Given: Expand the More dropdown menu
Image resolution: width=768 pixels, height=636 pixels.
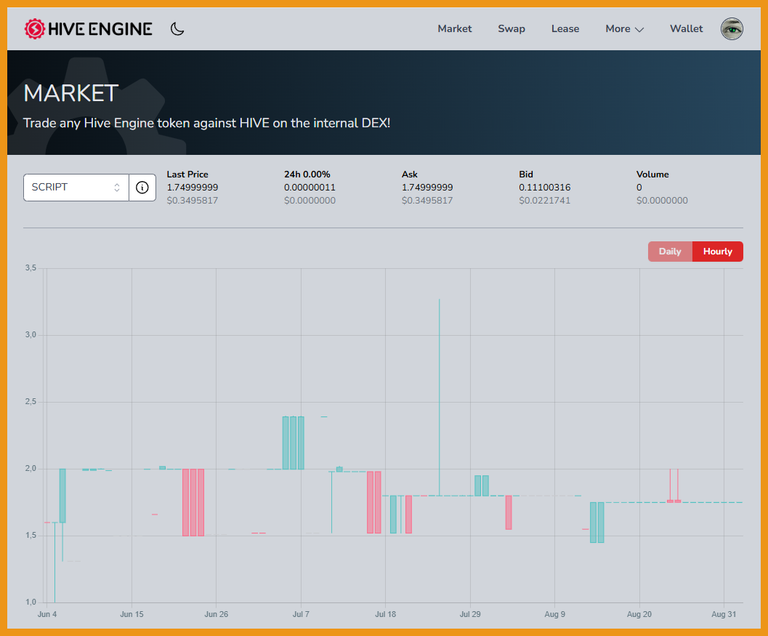Looking at the screenshot, I should click(624, 29).
